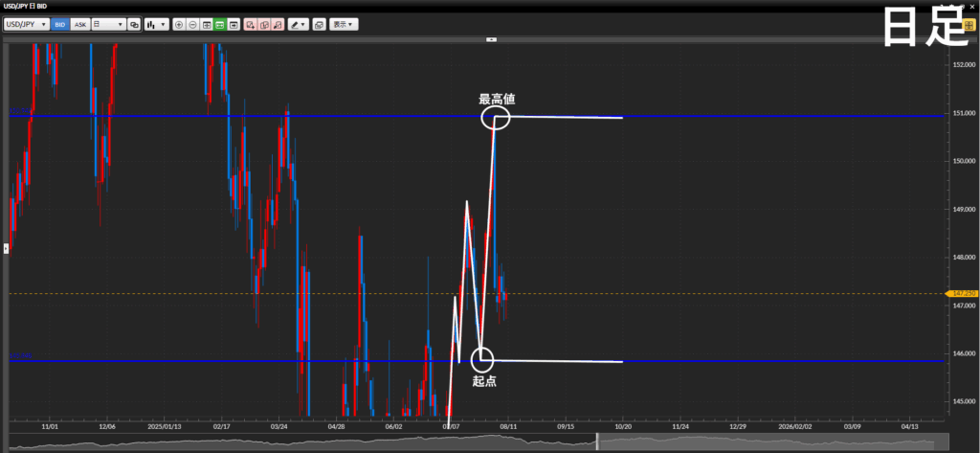This screenshot has width=980, height=453.
Task: Toggle the chart layout icon after zoom out
Action: 207,24
